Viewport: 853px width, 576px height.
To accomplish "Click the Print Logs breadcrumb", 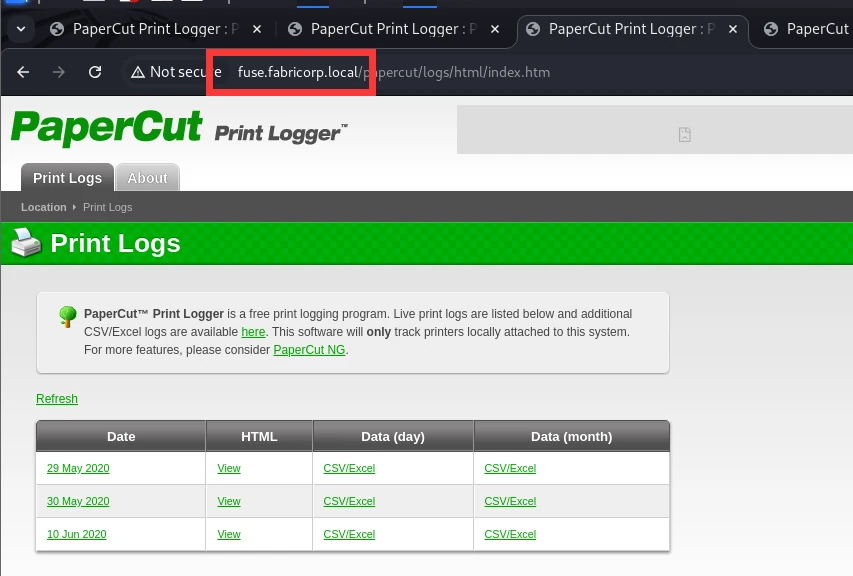I will coord(108,207).
